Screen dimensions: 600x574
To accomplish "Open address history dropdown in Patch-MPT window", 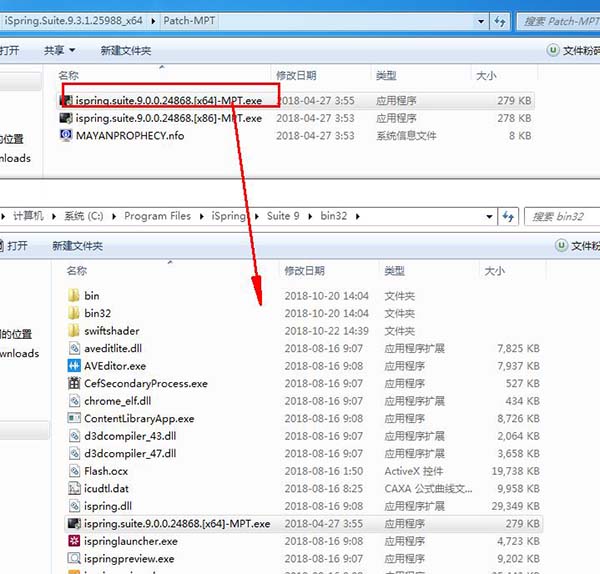I will (481, 21).
